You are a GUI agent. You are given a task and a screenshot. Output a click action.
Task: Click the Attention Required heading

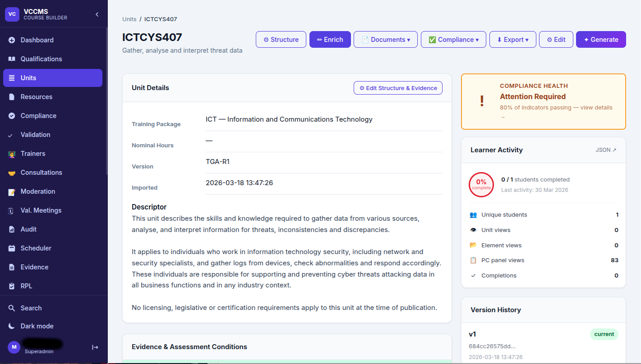coord(533,96)
